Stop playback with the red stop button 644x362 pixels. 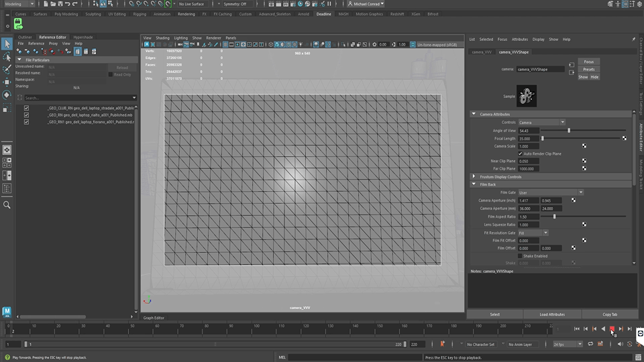click(x=612, y=328)
